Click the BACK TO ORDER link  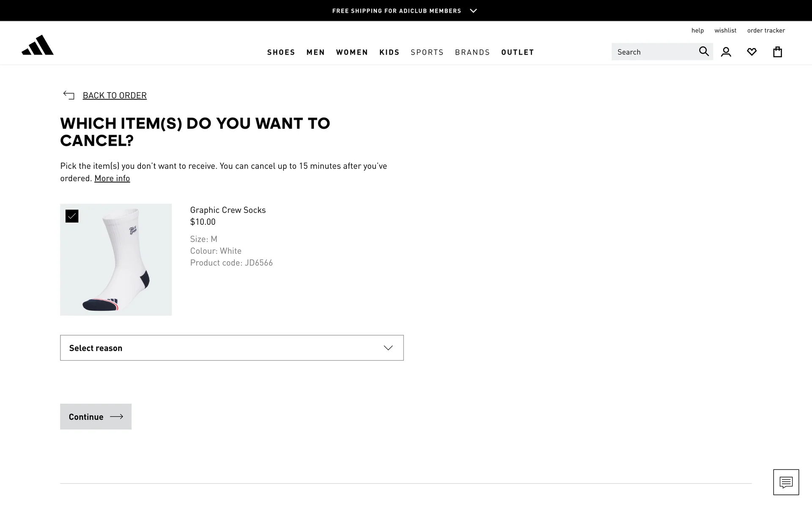click(115, 95)
